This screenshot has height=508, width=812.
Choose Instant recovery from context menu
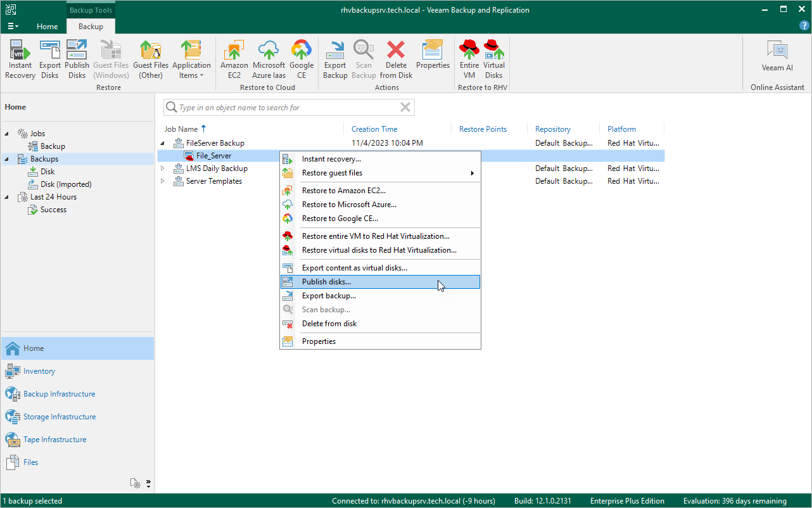coord(380,159)
